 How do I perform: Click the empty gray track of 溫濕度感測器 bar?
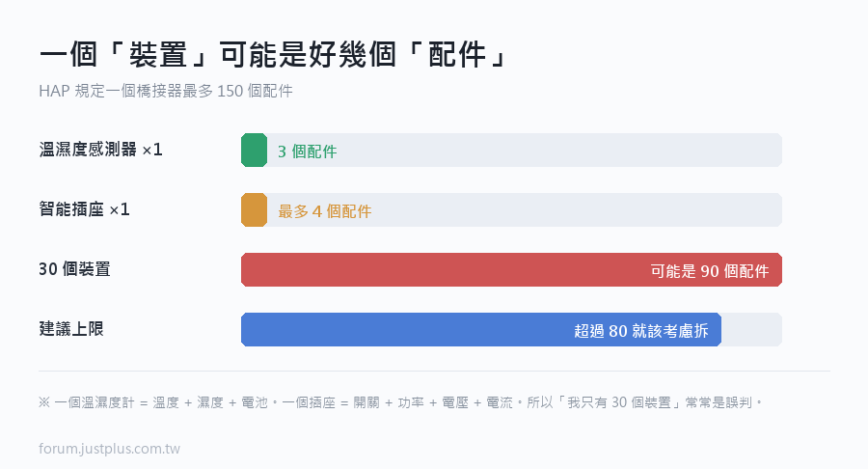pos(525,150)
